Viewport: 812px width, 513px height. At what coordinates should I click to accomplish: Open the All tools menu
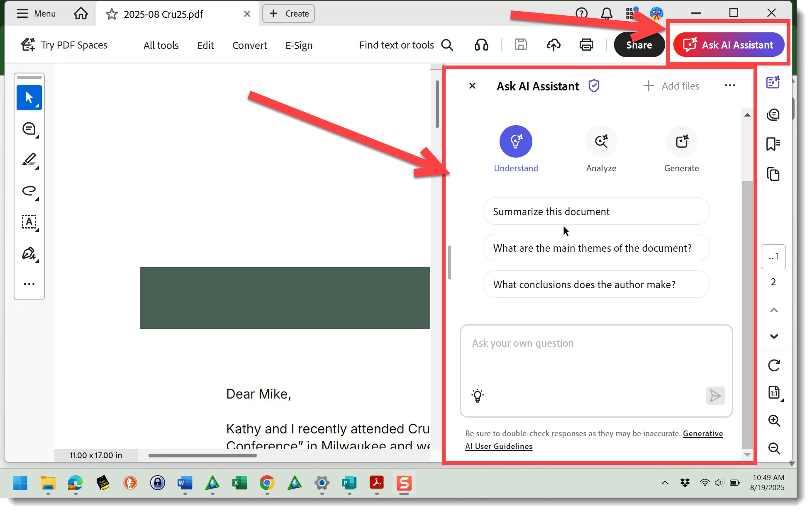(x=161, y=45)
